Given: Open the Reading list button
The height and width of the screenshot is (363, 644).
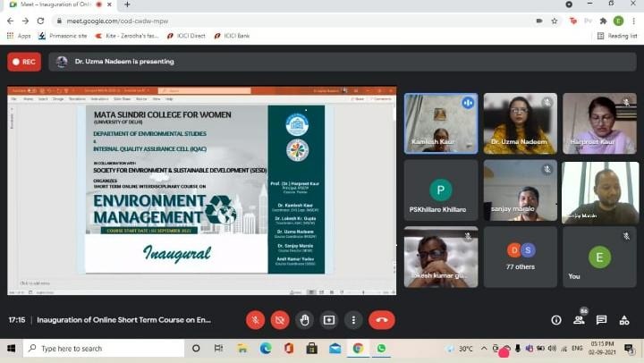Looking at the screenshot, I should 617,36.
